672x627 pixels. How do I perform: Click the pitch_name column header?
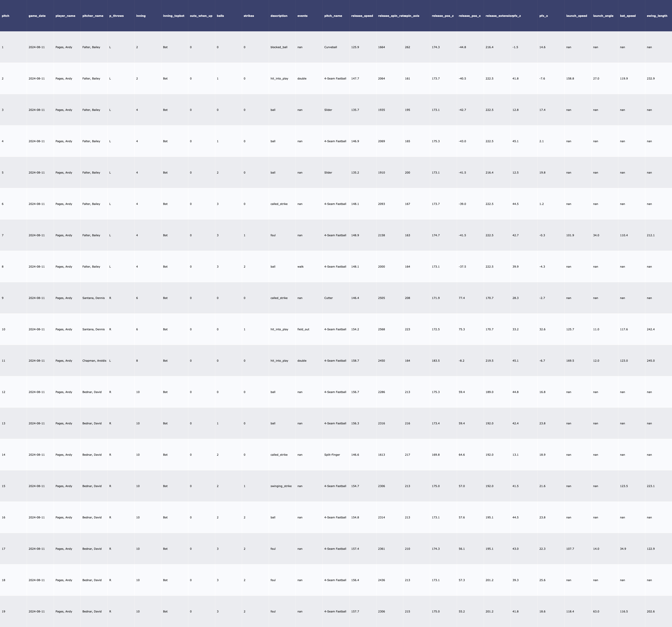[x=333, y=16]
